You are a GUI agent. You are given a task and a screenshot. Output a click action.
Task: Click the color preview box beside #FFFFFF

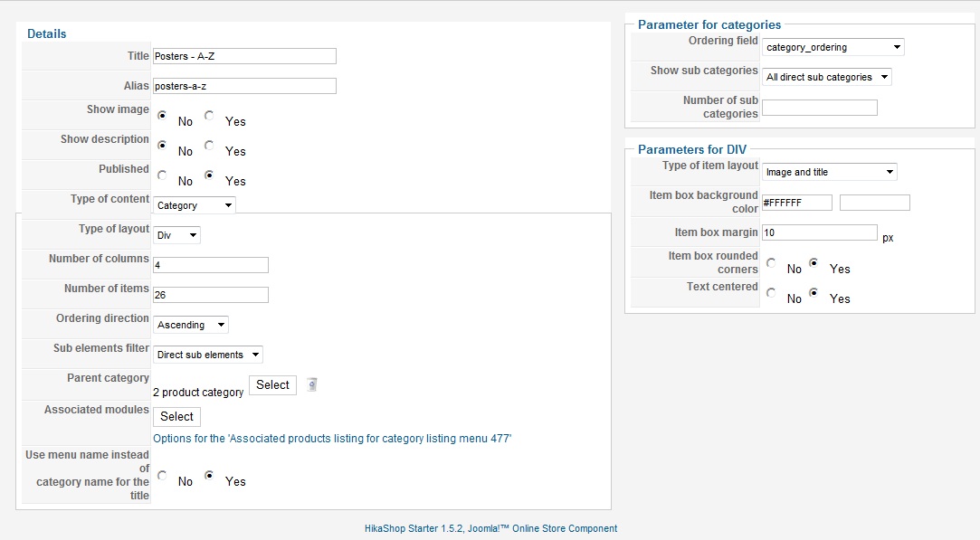(x=875, y=203)
